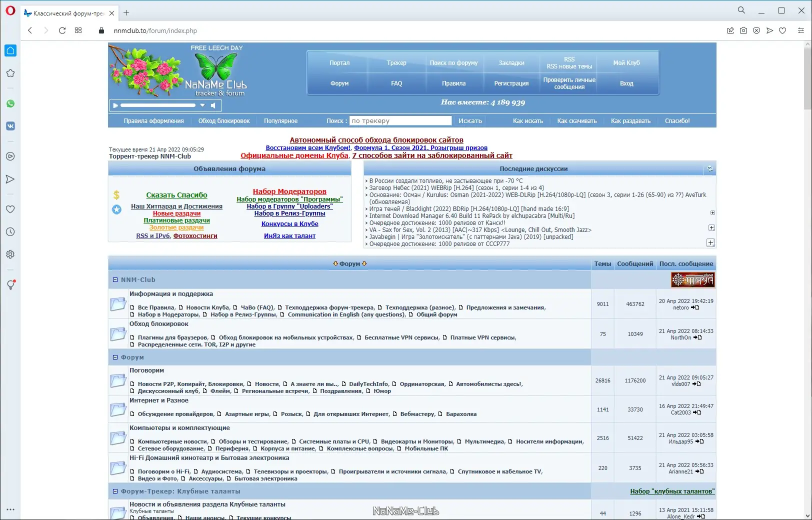
Task: Close the Классический форум-трекер tab
Action: coord(111,13)
